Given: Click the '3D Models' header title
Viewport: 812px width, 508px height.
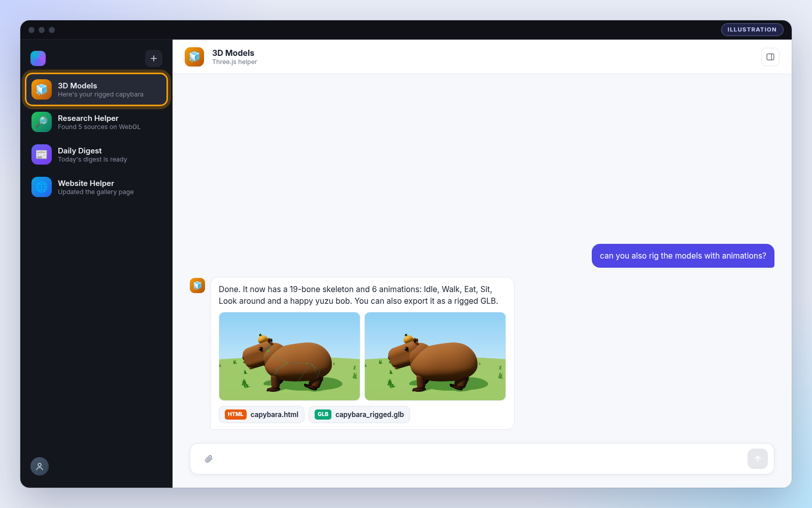Looking at the screenshot, I should click(233, 53).
